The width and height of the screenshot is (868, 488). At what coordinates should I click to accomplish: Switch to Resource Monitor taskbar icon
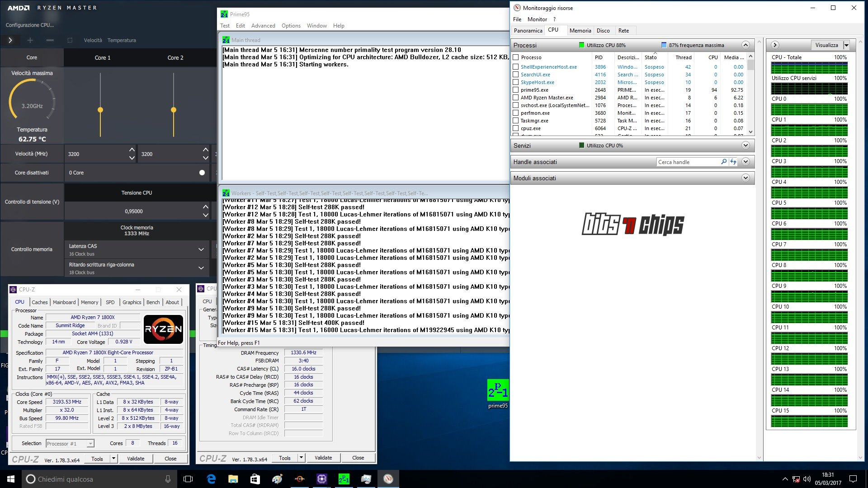point(388,479)
